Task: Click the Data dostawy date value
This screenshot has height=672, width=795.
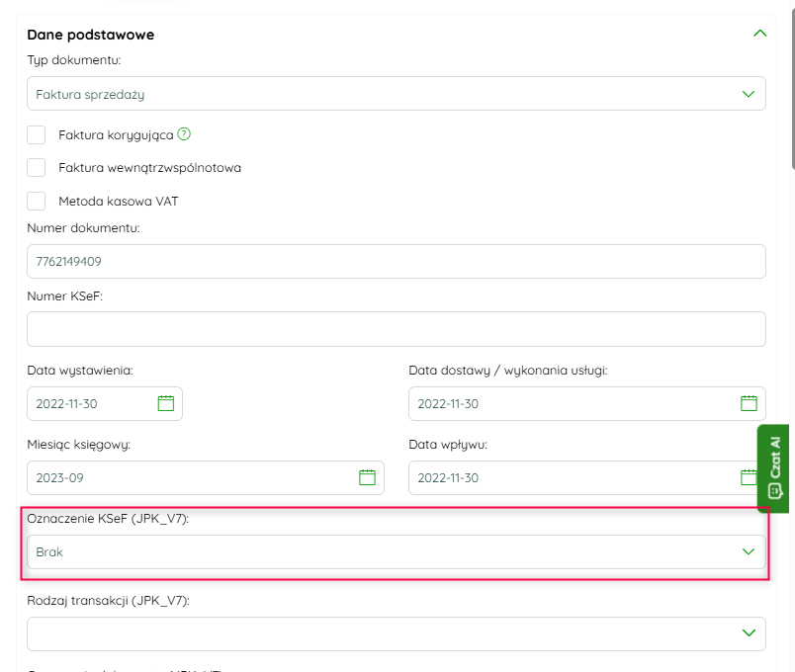Action: point(448,404)
